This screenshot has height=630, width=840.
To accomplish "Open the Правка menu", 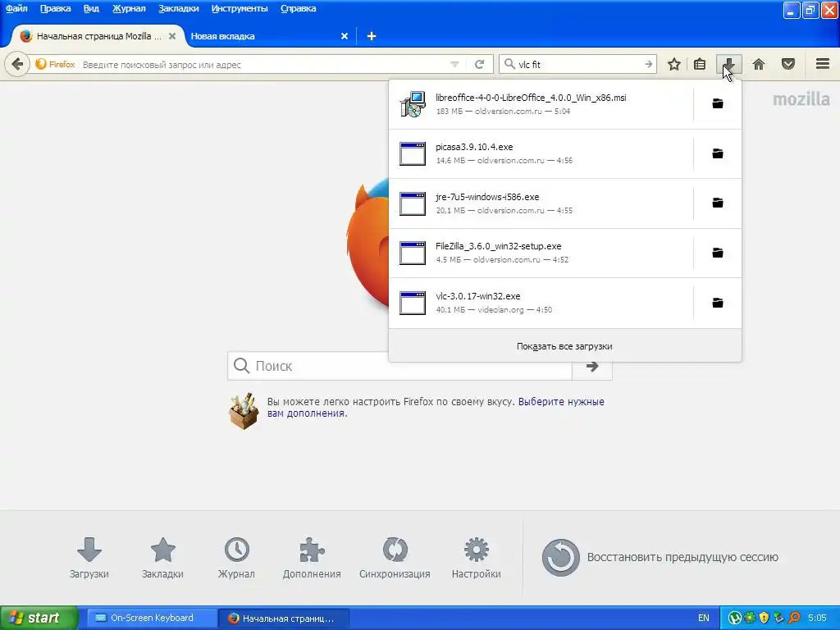I will point(55,8).
